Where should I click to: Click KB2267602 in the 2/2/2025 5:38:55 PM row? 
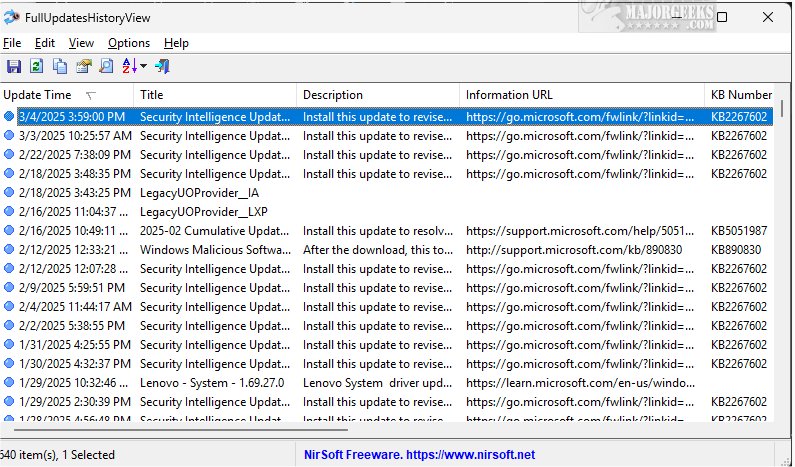pyautogui.click(x=739, y=326)
